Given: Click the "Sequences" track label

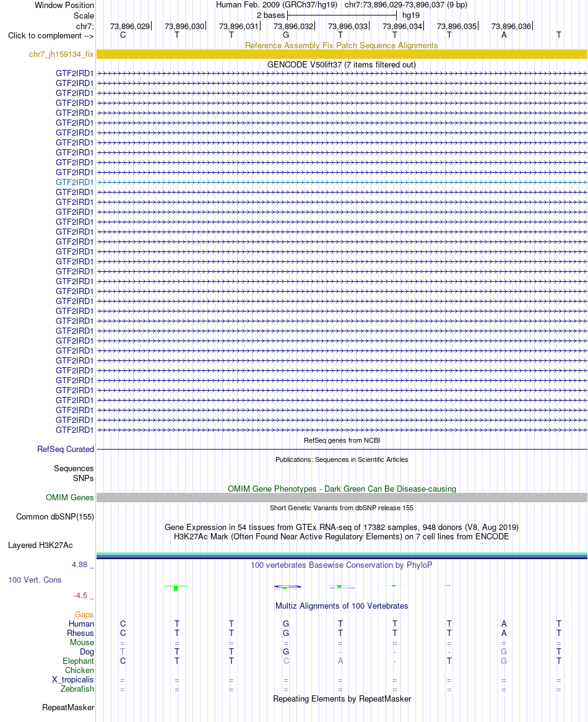Looking at the screenshot, I should point(74,468).
